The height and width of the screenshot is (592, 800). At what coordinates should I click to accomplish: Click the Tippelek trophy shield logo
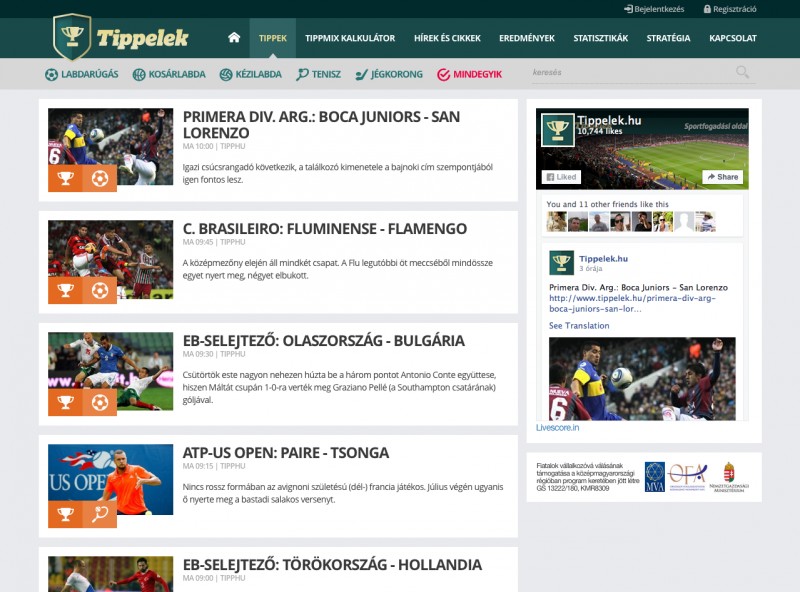72,37
